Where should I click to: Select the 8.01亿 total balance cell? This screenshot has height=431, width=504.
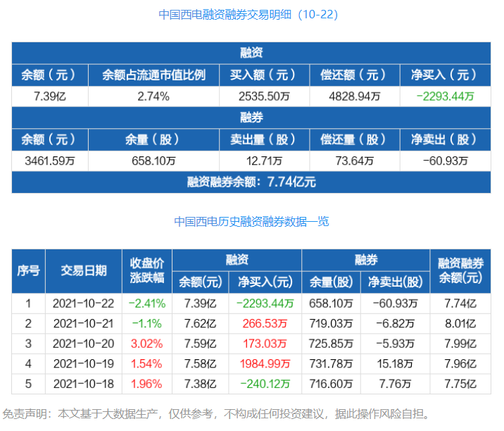pos(460,323)
